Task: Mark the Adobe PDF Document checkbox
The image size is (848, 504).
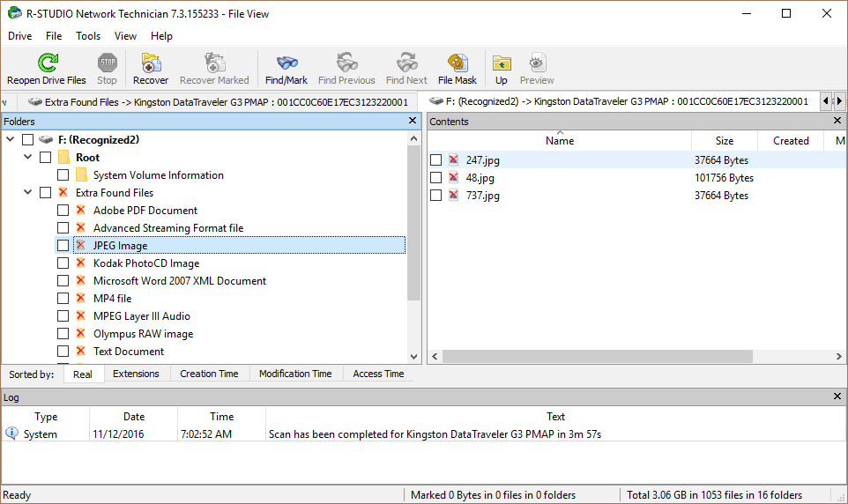Action: 63,211
